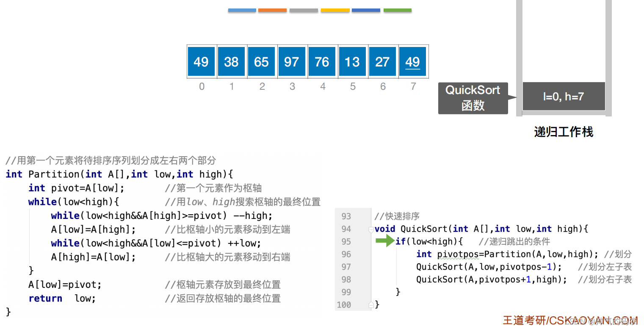
Task: Click the int pivot=A[low]; statement
Action: point(77,188)
